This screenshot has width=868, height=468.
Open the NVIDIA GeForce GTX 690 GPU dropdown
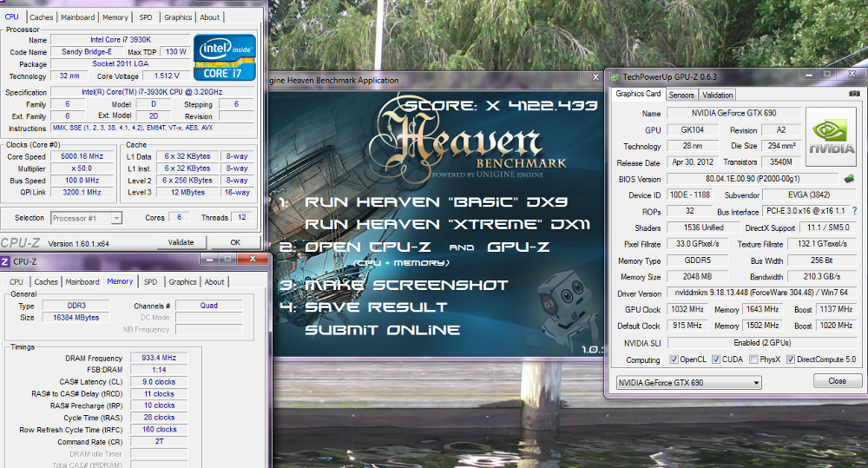tap(688, 383)
